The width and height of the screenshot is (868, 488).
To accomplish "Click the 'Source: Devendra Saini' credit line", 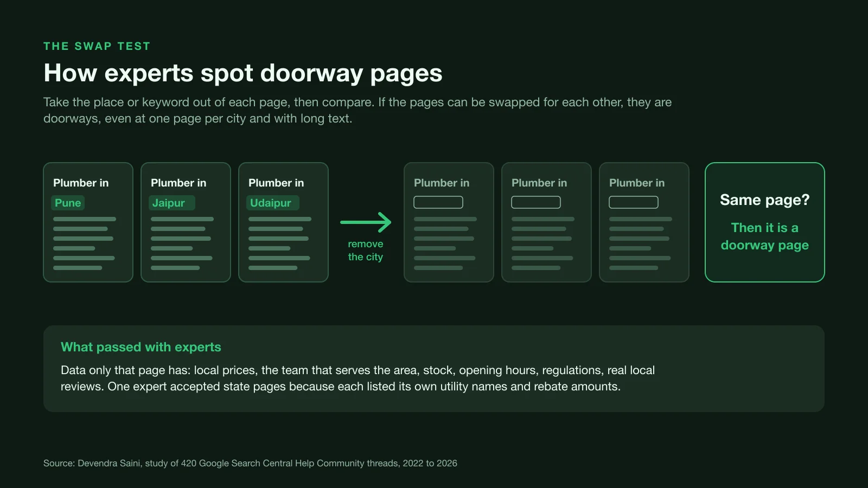I will pyautogui.click(x=250, y=463).
